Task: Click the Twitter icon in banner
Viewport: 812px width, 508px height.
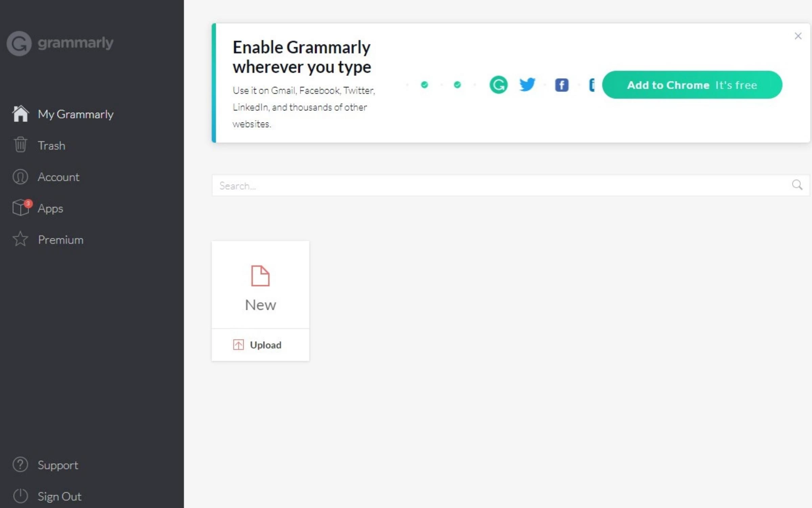Action: click(x=527, y=84)
